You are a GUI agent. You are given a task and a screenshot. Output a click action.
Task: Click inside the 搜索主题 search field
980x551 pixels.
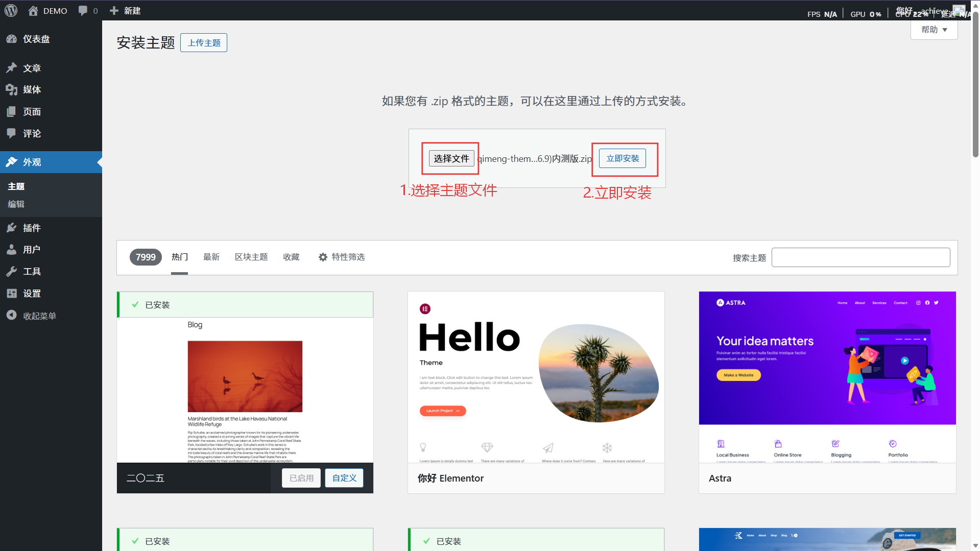860,257
